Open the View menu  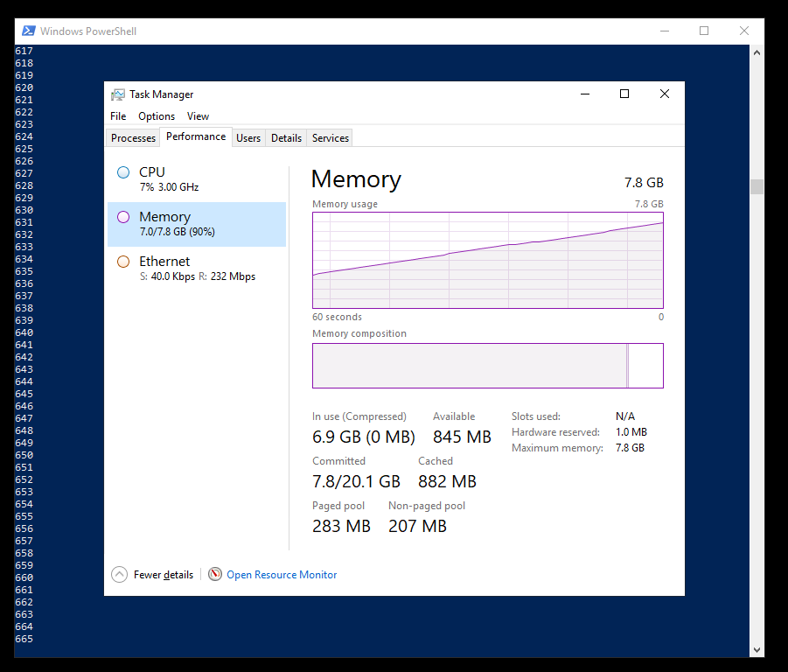click(x=198, y=116)
